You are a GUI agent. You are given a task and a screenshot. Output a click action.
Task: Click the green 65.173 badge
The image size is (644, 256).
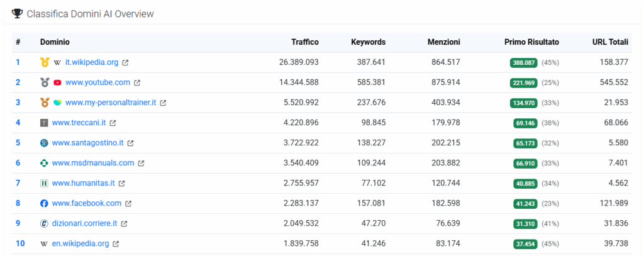click(x=525, y=143)
